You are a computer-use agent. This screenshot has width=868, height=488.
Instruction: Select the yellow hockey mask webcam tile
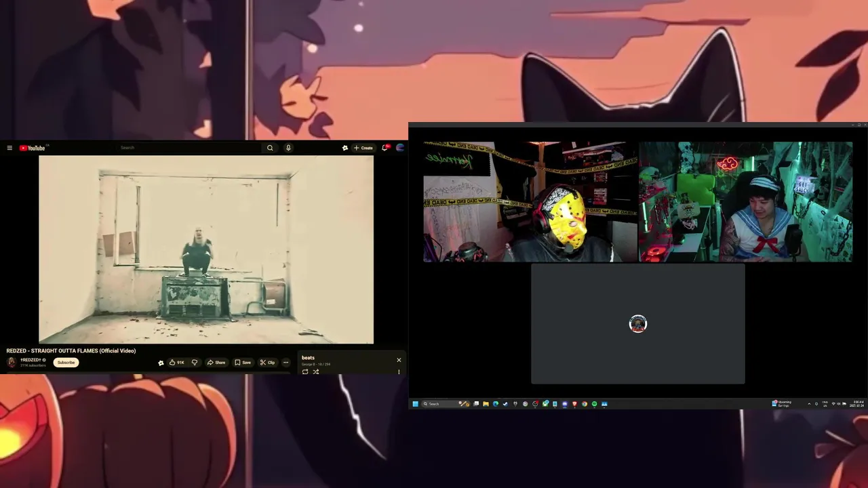pyautogui.click(x=530, y=202)
